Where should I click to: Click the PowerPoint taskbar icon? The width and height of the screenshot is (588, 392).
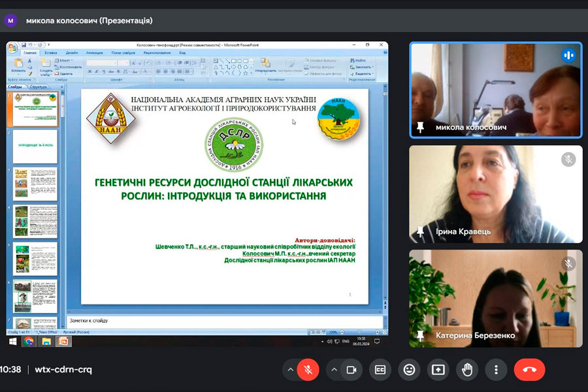(63, 342)
